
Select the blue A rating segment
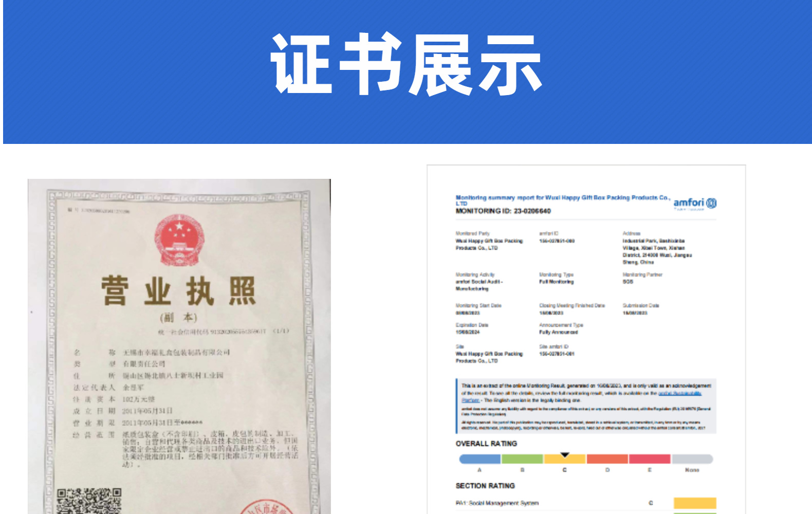pos(480,458)
